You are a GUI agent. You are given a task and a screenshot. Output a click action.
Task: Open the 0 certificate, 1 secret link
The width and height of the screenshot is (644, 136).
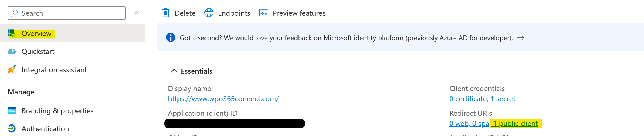pos(482,99)
